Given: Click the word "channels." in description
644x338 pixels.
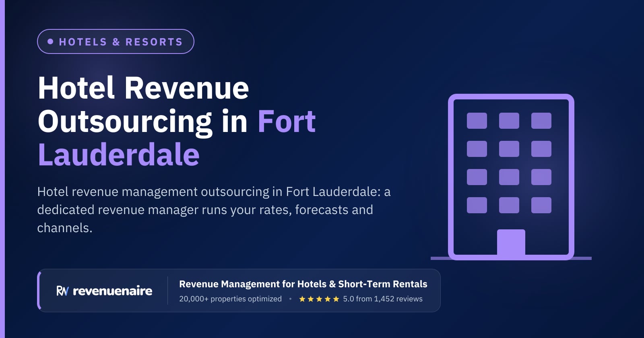Looking at the screenshot, I should (x=65, y=228).
